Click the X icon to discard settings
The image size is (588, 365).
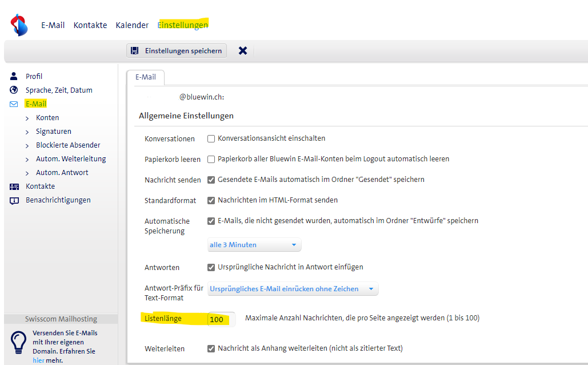pos(243,51)
